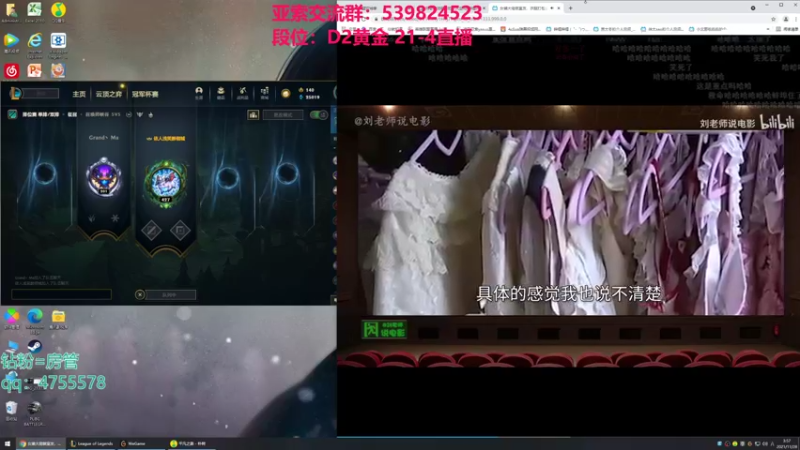Screen dimensions: 800x450
Task: Open the PowerPoint desktop shortcut
Action: coord(34,70)
